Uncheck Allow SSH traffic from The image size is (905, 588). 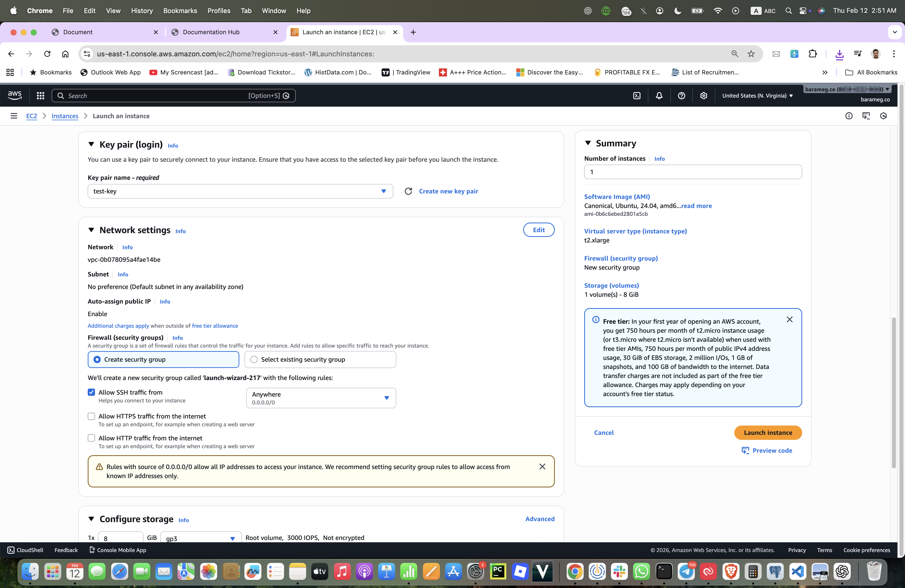(x=91, y=392)
